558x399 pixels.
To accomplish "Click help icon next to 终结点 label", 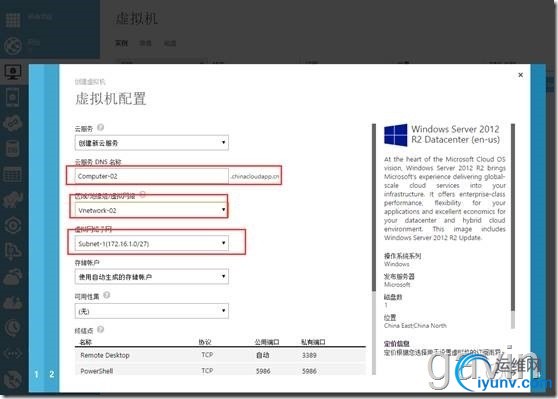I will (101, 329).
